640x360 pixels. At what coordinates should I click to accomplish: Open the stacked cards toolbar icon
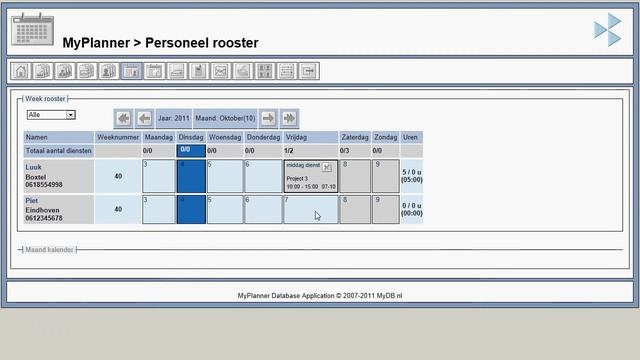(x=87, y=71)
